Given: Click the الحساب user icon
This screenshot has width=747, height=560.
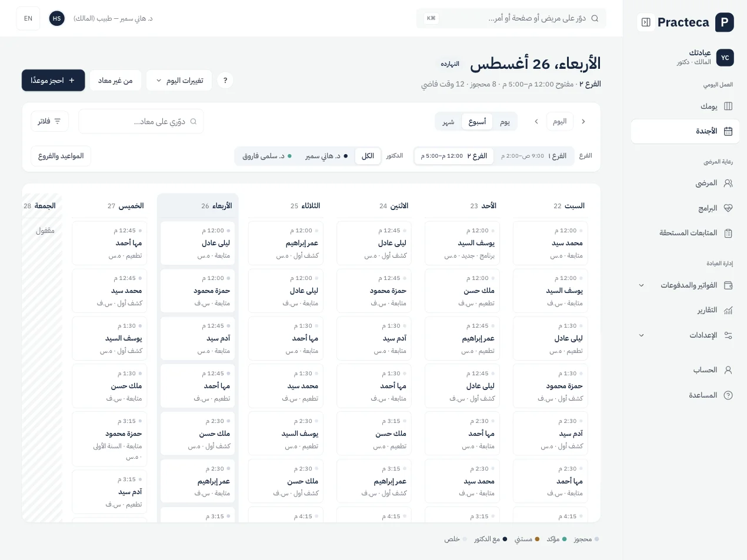Looking at the screenshot, I should [x=728, y=370].
